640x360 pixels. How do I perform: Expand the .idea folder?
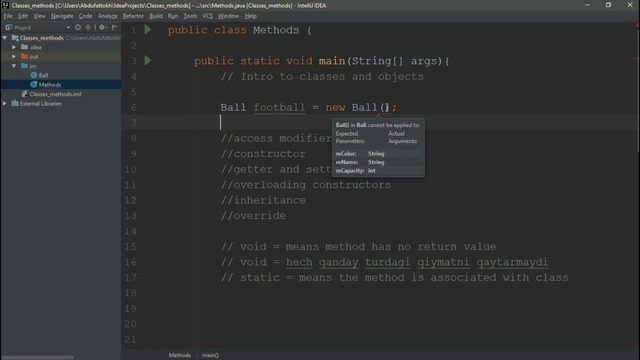click(x=14, y=47)
